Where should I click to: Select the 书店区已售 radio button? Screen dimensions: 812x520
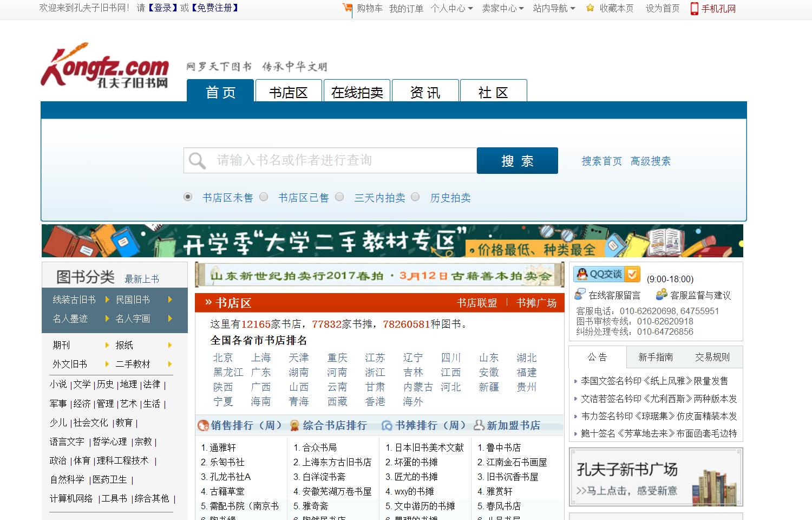click(x=264, y=197)
